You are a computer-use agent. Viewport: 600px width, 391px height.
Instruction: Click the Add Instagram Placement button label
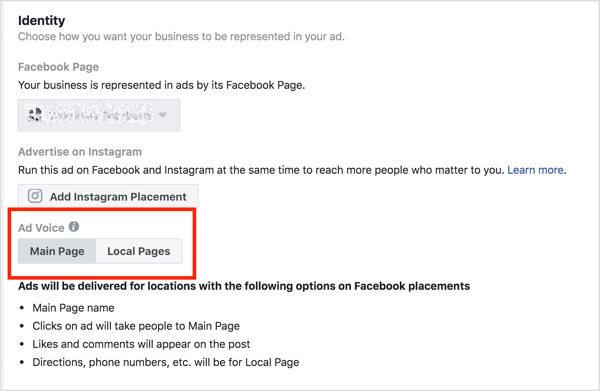click(x=118, y=197)
